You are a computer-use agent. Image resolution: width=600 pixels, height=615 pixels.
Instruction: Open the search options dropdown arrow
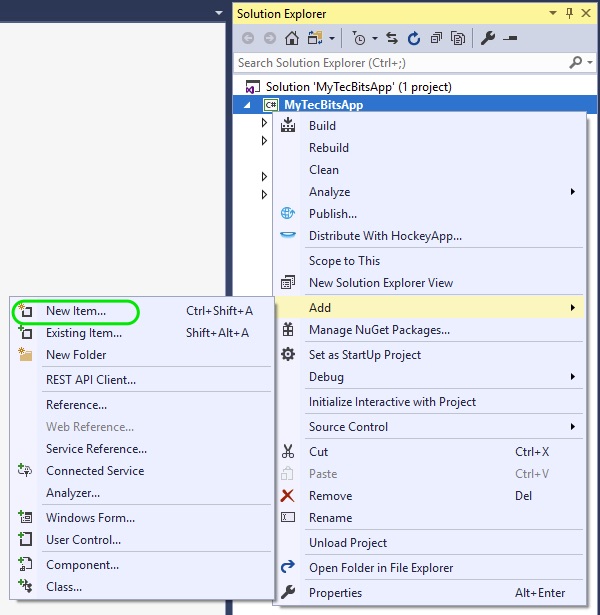590,62
